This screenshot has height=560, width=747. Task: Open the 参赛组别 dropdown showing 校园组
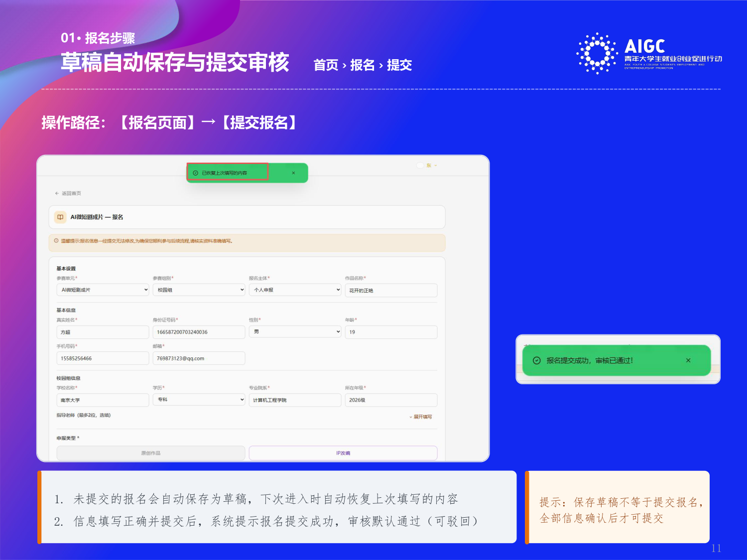pos(199,290)
